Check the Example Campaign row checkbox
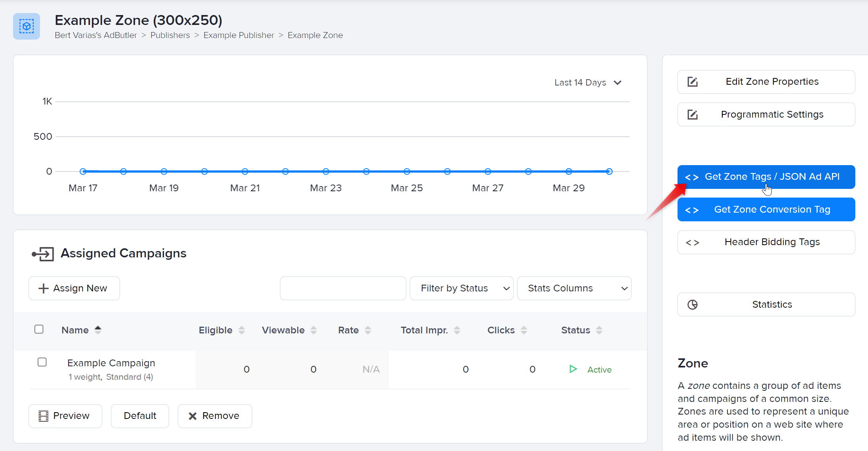The width and height of the screenshot is (868, 451). tap(42, 362)
